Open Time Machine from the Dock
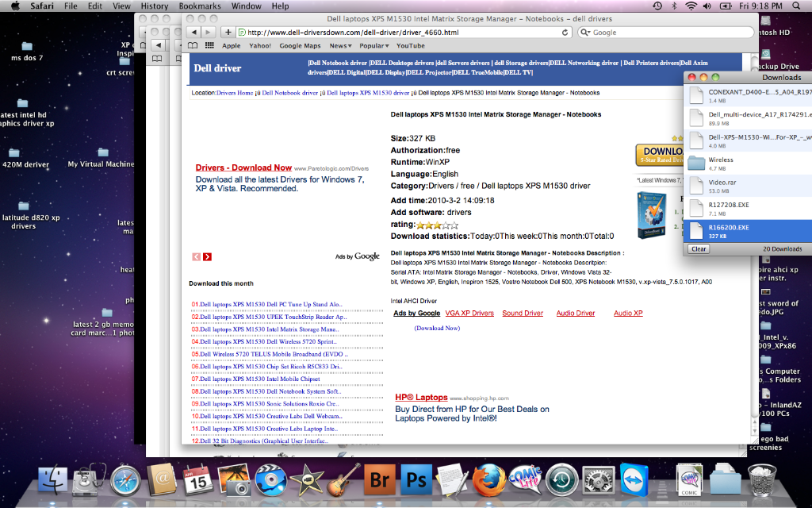812x508 pixels. (x=562, y=480)
